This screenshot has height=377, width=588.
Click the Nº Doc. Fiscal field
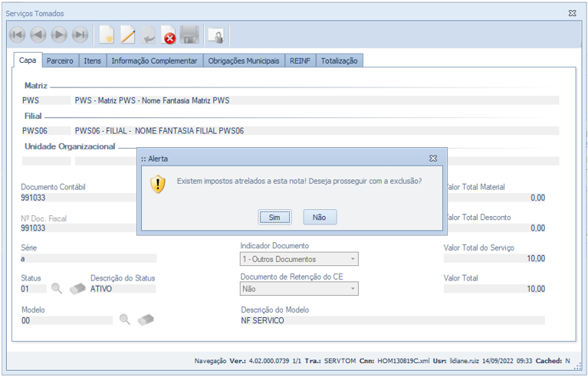point(79,228)
